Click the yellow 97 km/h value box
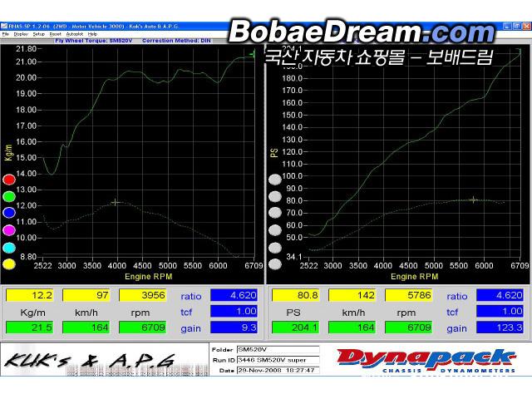This screenshot has height=399, width=532. [86, 295]
